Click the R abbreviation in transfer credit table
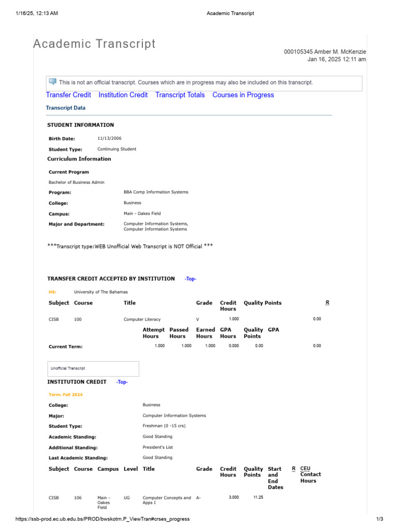Image resolution: width=399 pixels, height=532 pixels. pos(327,302)
